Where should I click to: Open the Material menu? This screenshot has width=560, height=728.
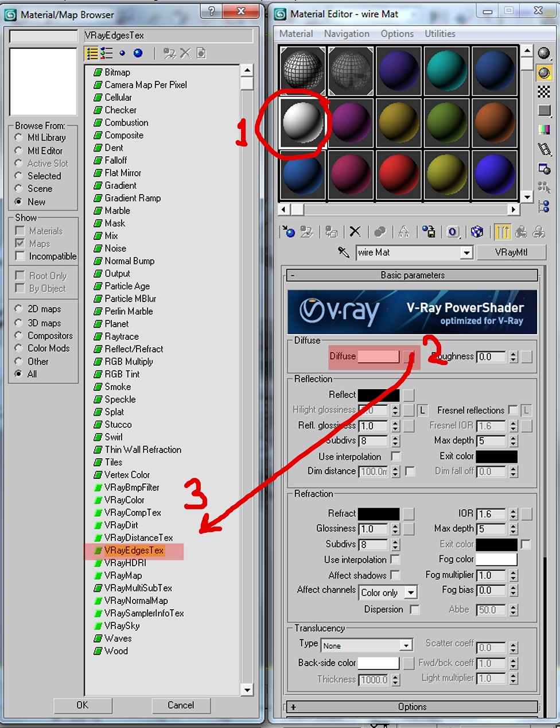click(x=297, y=33)
